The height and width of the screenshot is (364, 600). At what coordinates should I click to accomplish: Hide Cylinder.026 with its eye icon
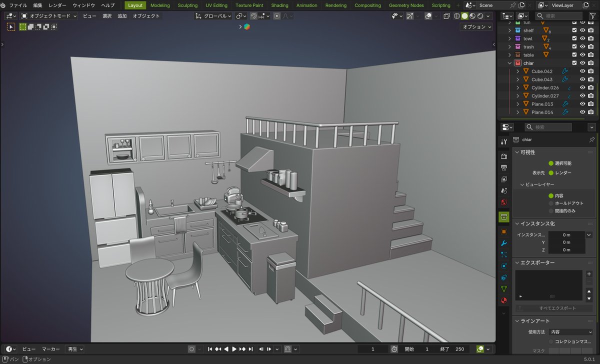point(582,87)
